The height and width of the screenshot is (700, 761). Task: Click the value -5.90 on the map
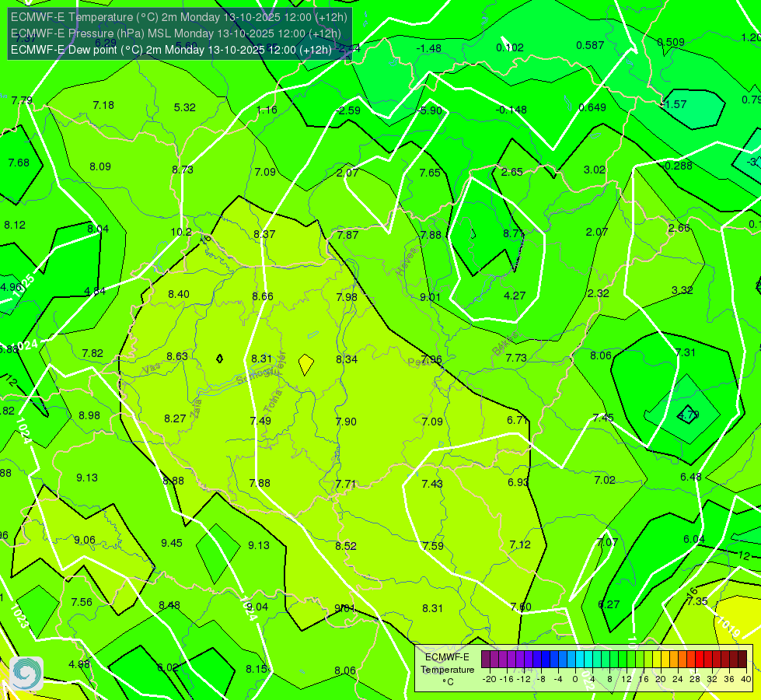[430, 110]
